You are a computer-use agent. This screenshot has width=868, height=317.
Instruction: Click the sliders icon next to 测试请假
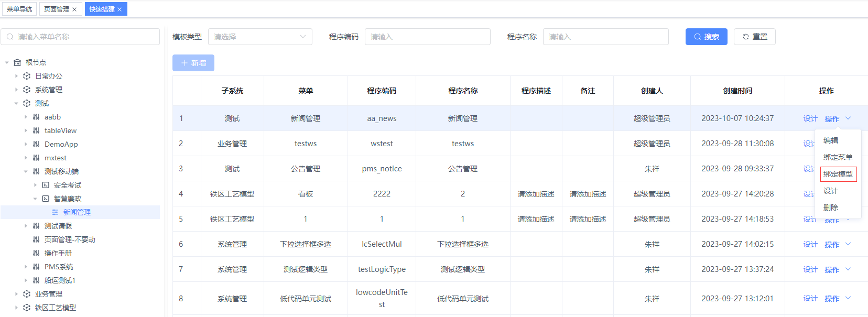point(36,226)
